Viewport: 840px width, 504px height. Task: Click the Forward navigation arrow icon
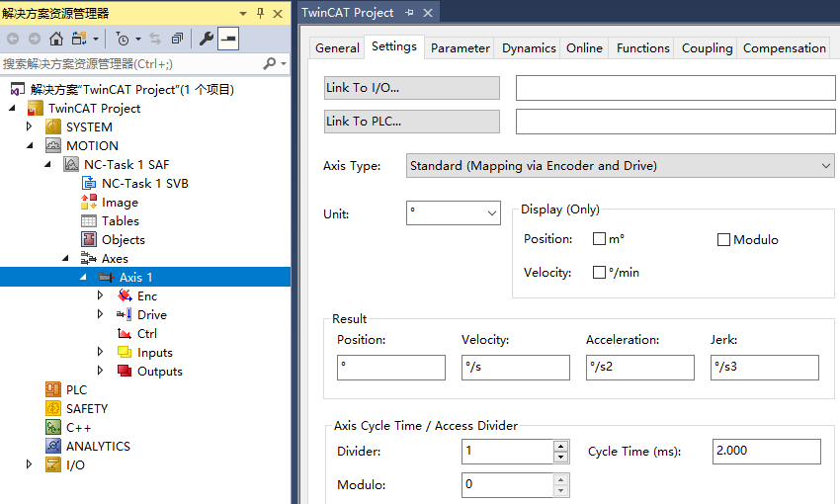pyautogui.click(x=35, y=39)
